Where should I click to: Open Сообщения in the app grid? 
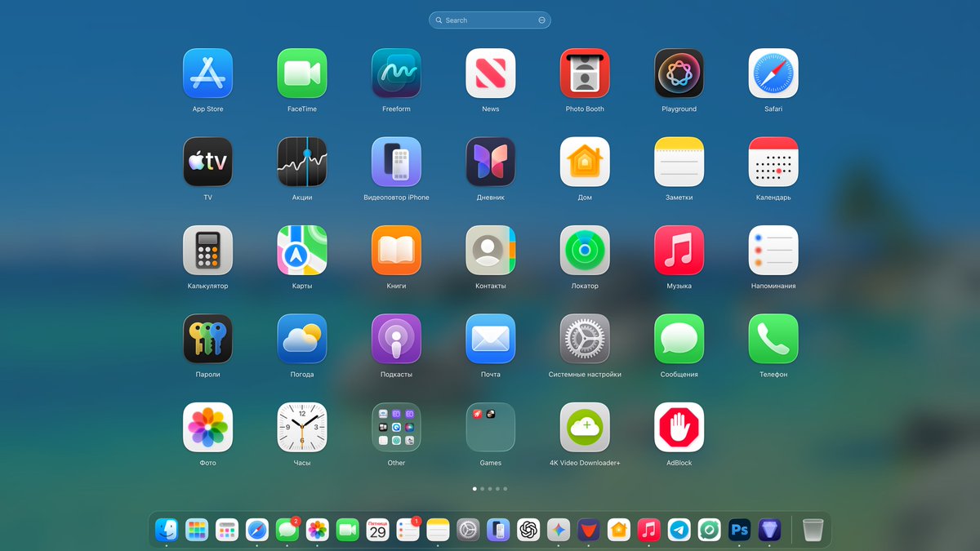[679, 339]
